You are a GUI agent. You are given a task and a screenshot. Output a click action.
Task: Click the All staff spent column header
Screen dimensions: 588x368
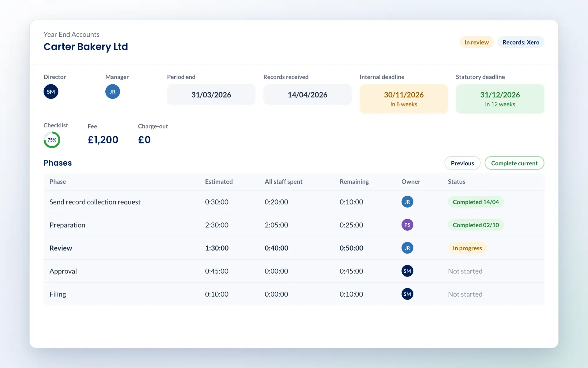click(x=284, y=182)
